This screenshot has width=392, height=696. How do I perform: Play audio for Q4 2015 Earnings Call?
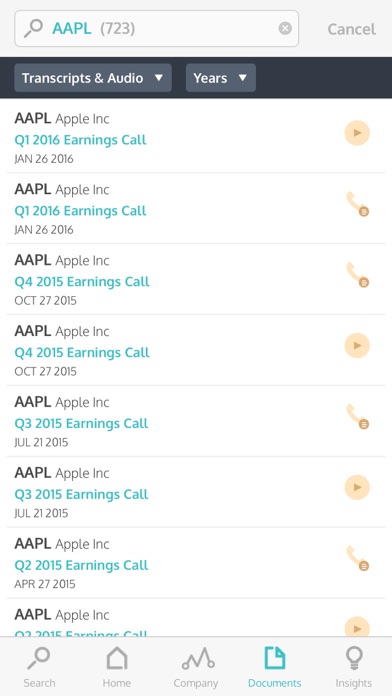click(x=357, y=345)
